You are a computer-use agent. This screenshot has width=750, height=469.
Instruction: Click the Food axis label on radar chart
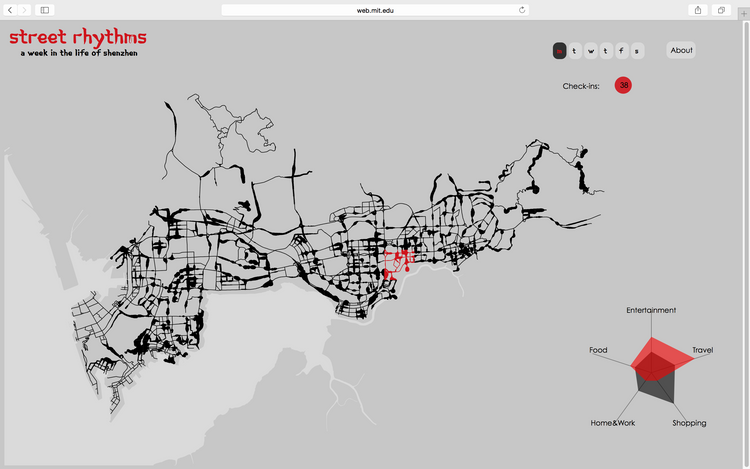point(598,350)
